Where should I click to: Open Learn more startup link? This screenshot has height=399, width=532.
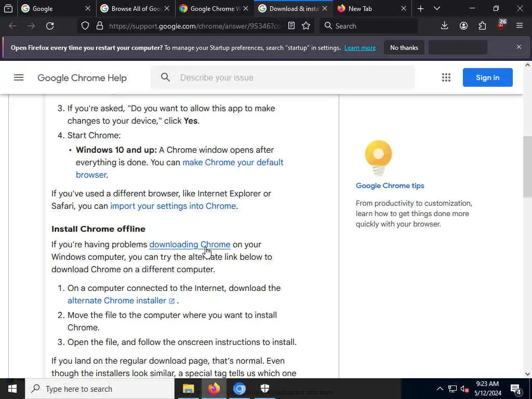coord(360,48)
